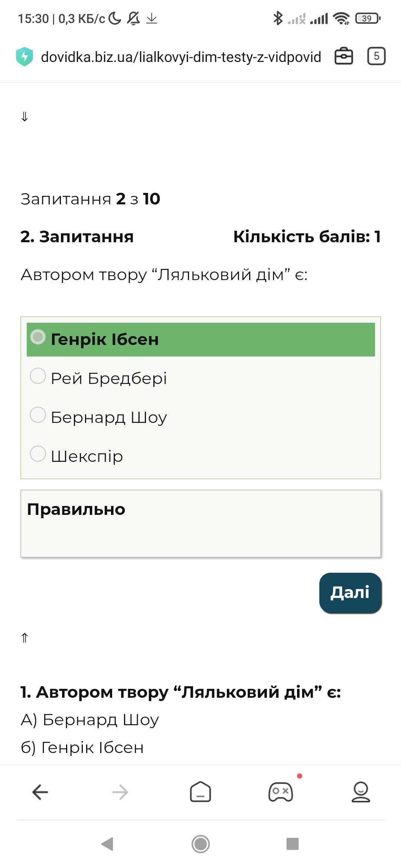Tap the Android home circle button

pos(200,844)
